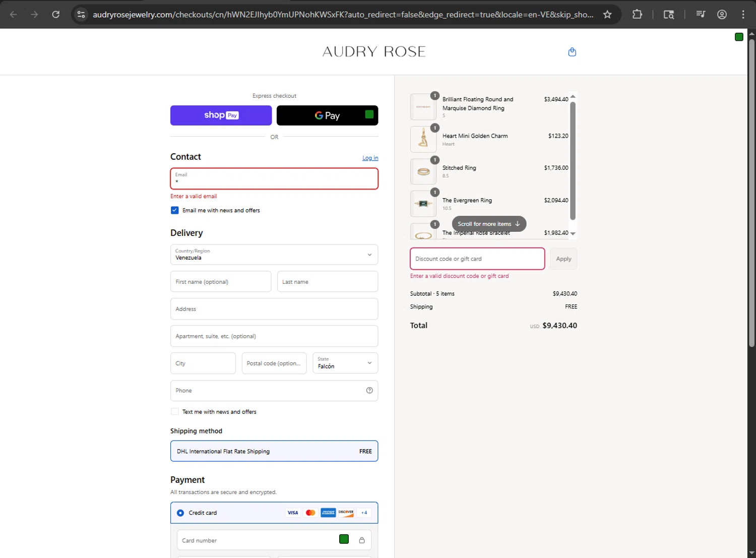Click the phone field help question icon
Image resolution: width=756 pixels, height=558 pixels.
pos(369,390)
